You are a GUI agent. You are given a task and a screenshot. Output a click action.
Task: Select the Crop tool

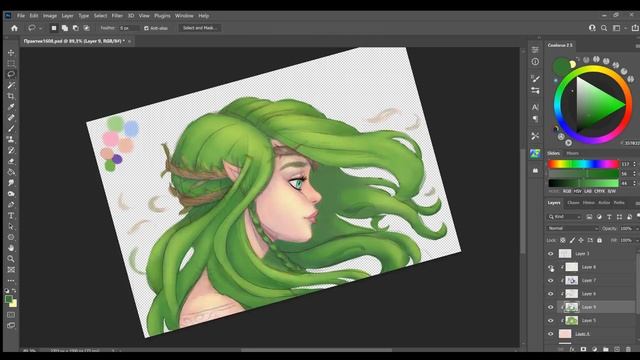[x=11, y=96]
